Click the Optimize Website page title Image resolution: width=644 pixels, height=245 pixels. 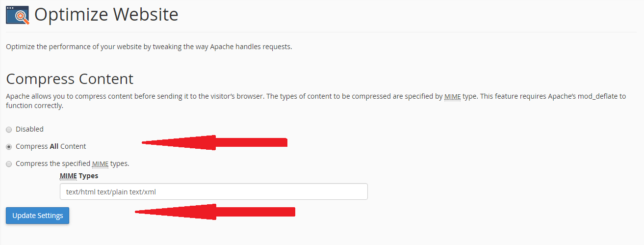pos(106,15)
